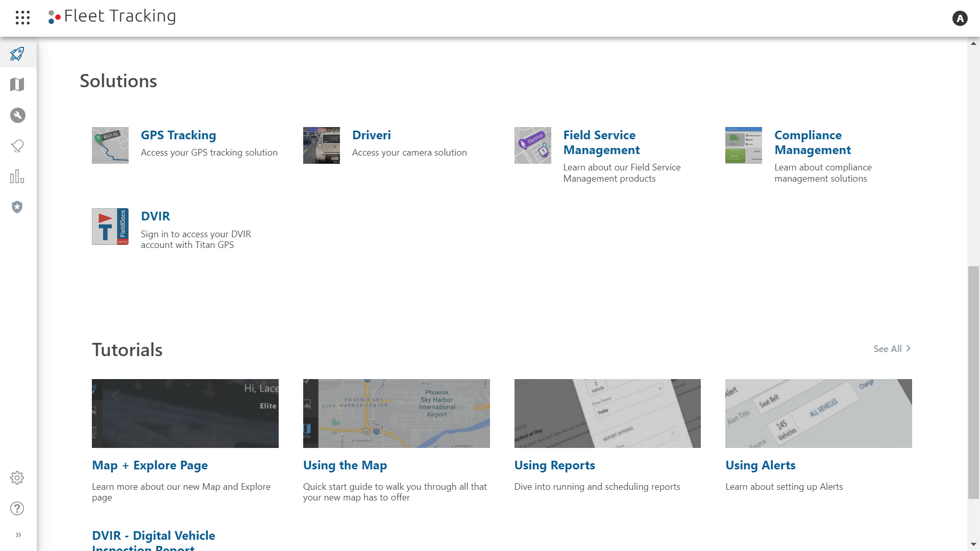Click the Fleet Tracking logo
The image size is (980, 551).
(x=112, y=16)
